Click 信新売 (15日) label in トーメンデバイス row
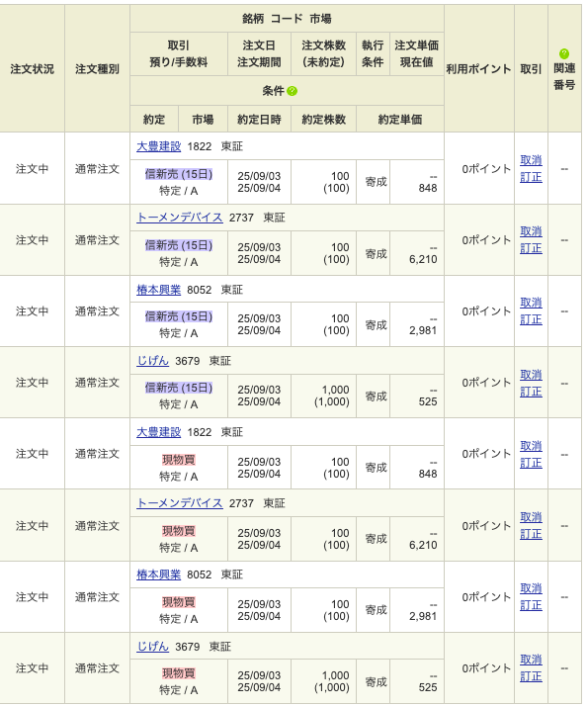This screenshot has width=588, height=707. point(179,246)
